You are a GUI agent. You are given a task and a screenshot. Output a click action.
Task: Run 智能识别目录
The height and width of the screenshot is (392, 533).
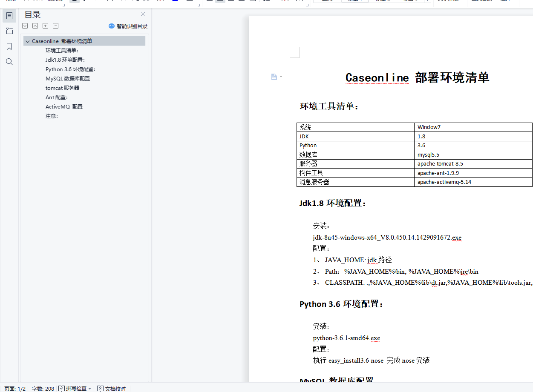(132, 26)
